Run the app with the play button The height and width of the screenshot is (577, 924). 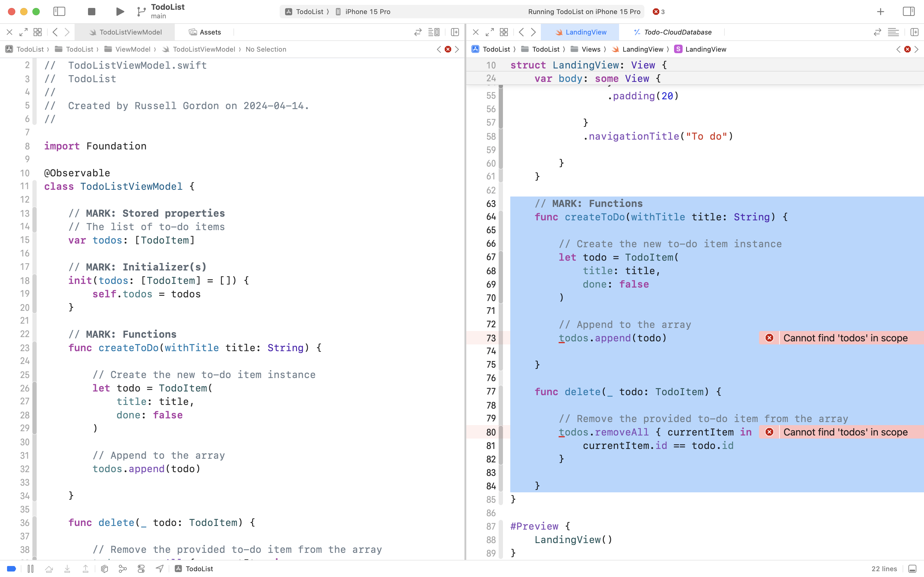click(x=119, y=11)
